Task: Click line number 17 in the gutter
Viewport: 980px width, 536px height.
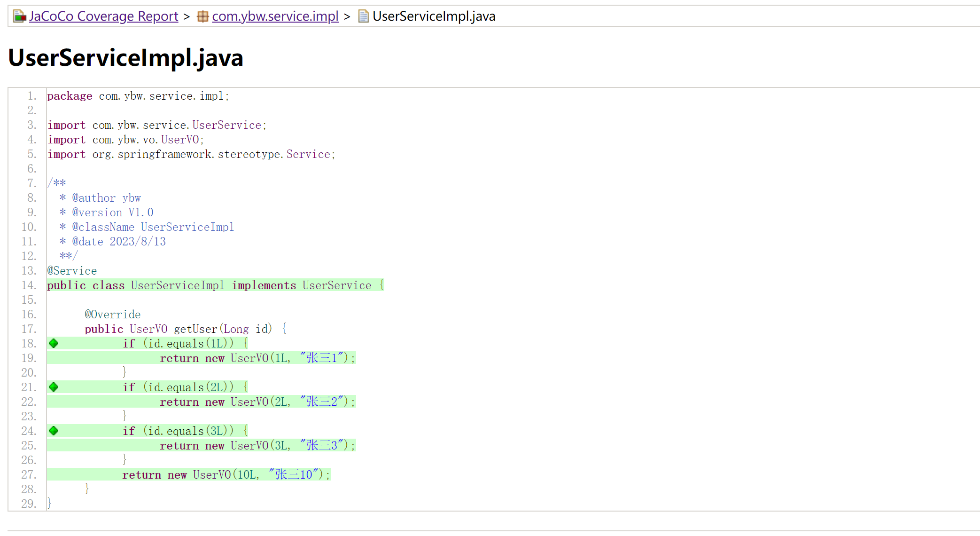Action: [x=29, y=329]
